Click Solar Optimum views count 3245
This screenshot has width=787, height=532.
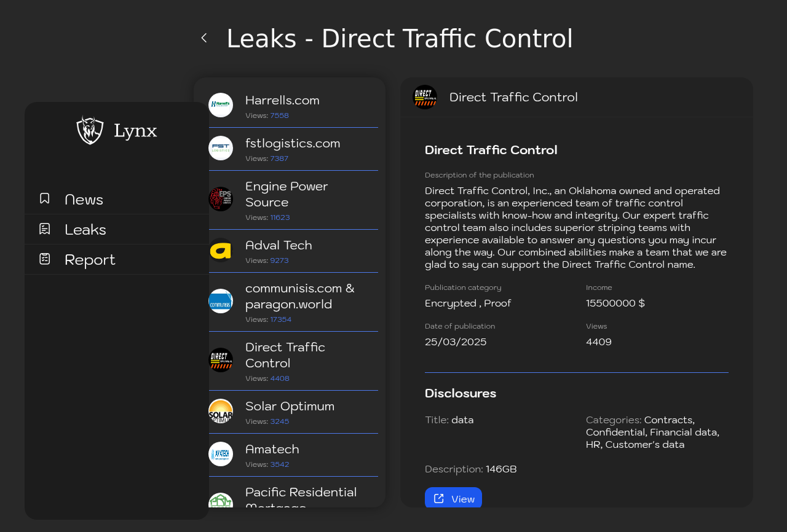pos(280,421)
